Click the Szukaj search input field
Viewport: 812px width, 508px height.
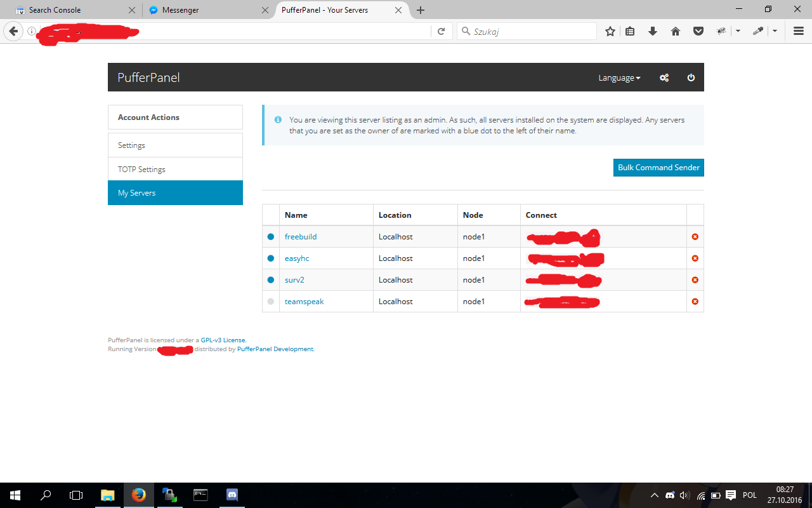tap(533, 31)
